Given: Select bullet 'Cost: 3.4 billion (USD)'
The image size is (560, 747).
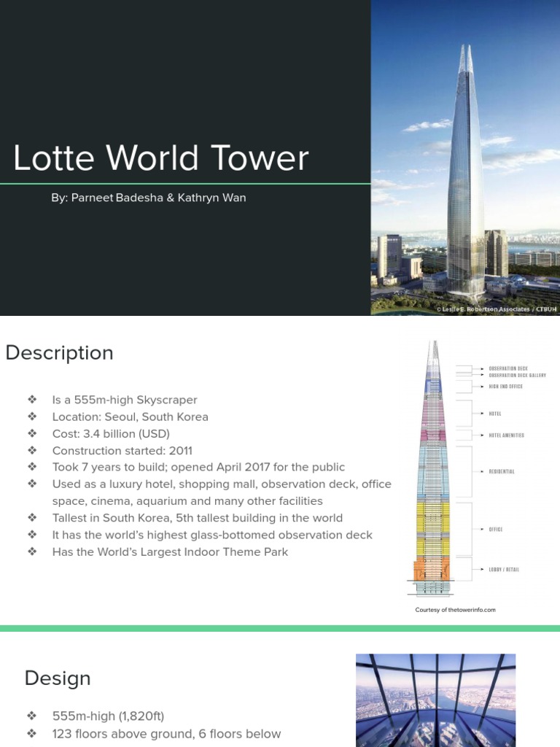Looking at the screenshot, I should pos(111,434).
